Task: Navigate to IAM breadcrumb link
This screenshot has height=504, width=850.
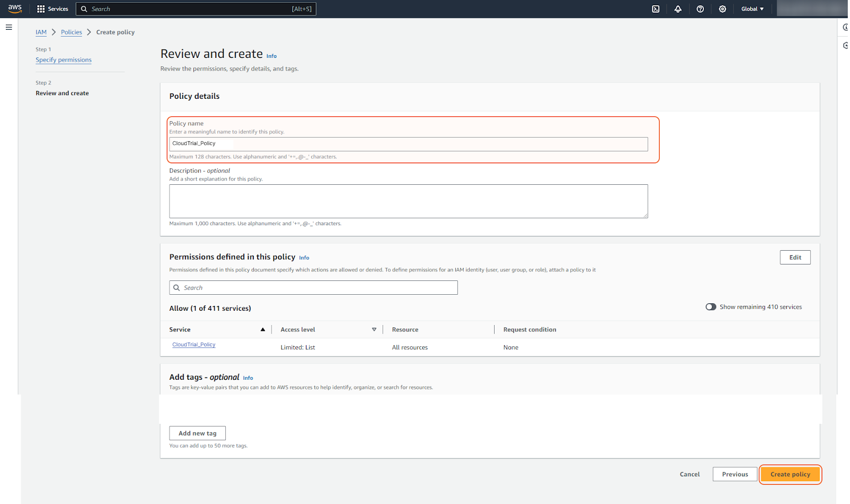Action: (x=41, y=32)
